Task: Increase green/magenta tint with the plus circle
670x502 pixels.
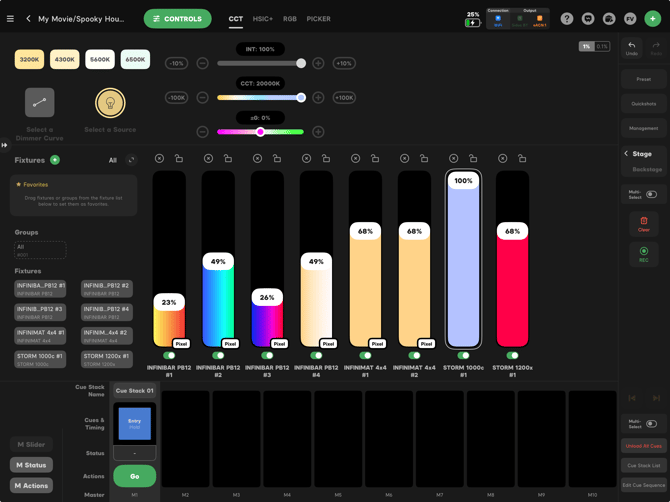Action: point(318,132)
